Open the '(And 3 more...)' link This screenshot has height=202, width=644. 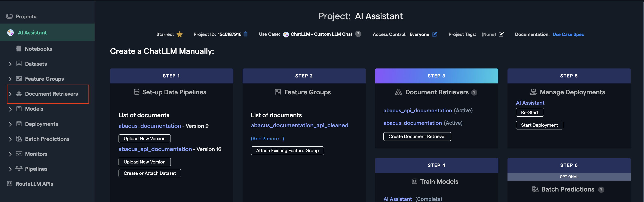coord(267,138)
